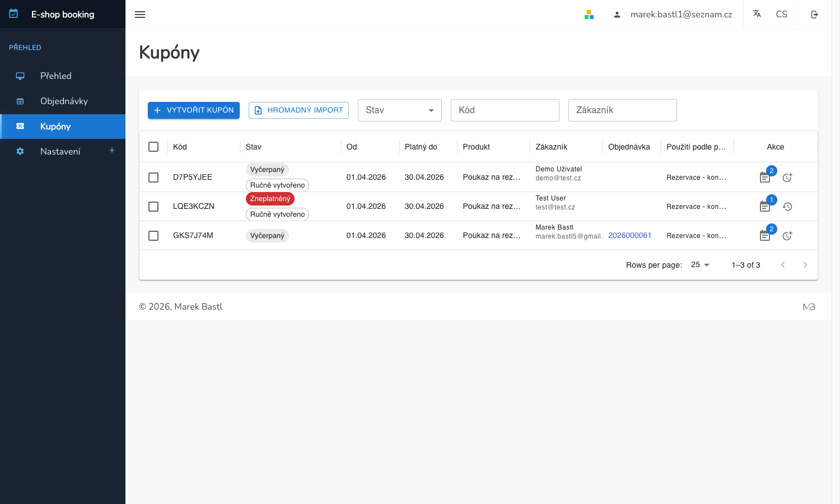Click the Hromadný import button
Image resolution: width=840 pixels, height=504 pixels.
pyautogui.click(x=298, y=110)
